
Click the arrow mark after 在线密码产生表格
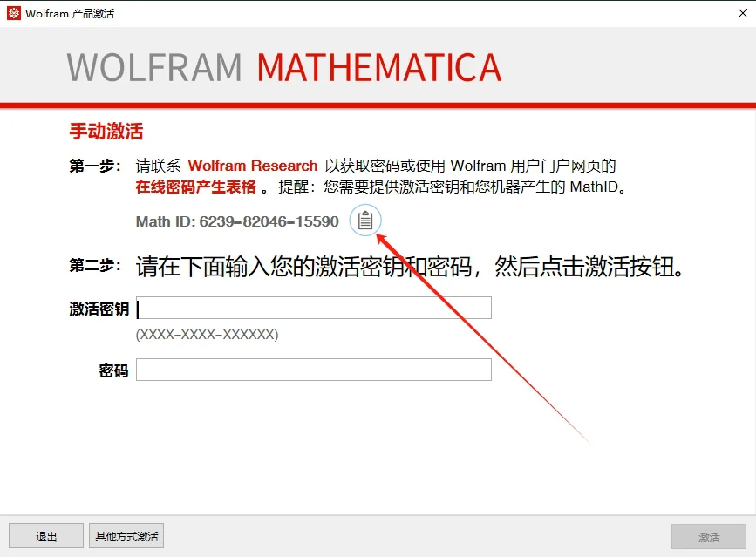point(264,187)
